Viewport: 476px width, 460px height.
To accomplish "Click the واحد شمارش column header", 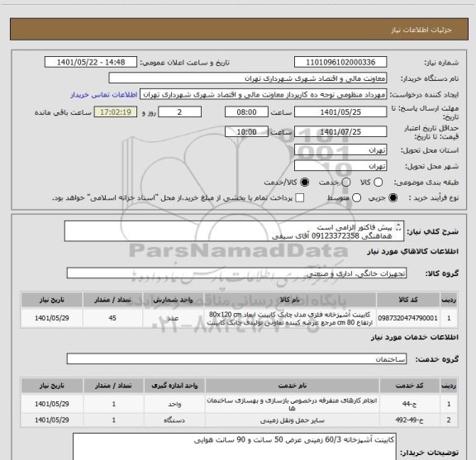I will click(x=173, y=300).
